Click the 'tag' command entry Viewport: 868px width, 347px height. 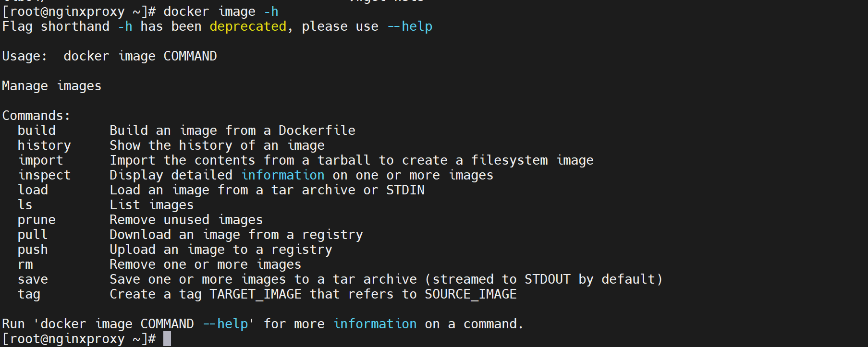(29, 294)
